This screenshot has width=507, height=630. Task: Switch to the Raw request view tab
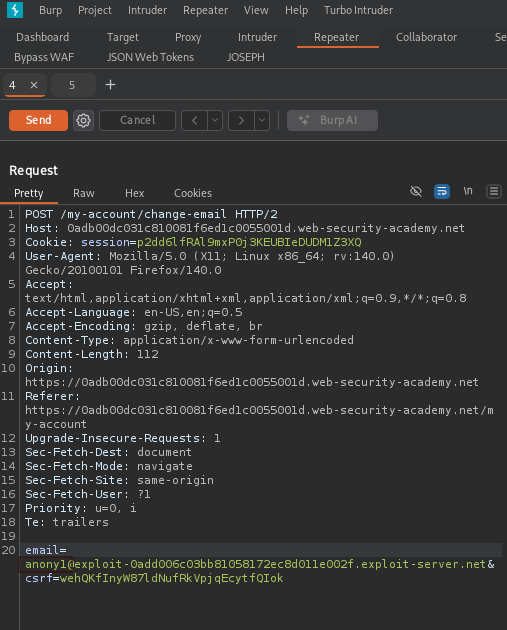coord(84,193)
